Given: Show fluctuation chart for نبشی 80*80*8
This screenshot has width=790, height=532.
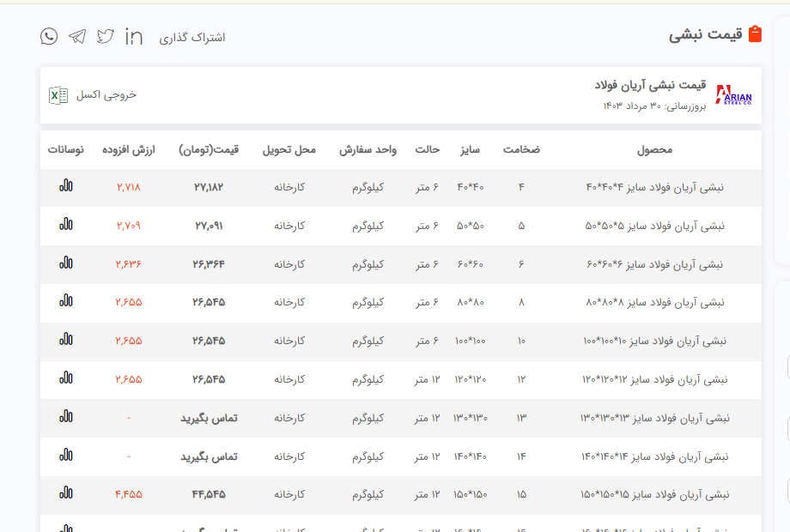Looking at the screenshot, I should (x=66, y=300).
